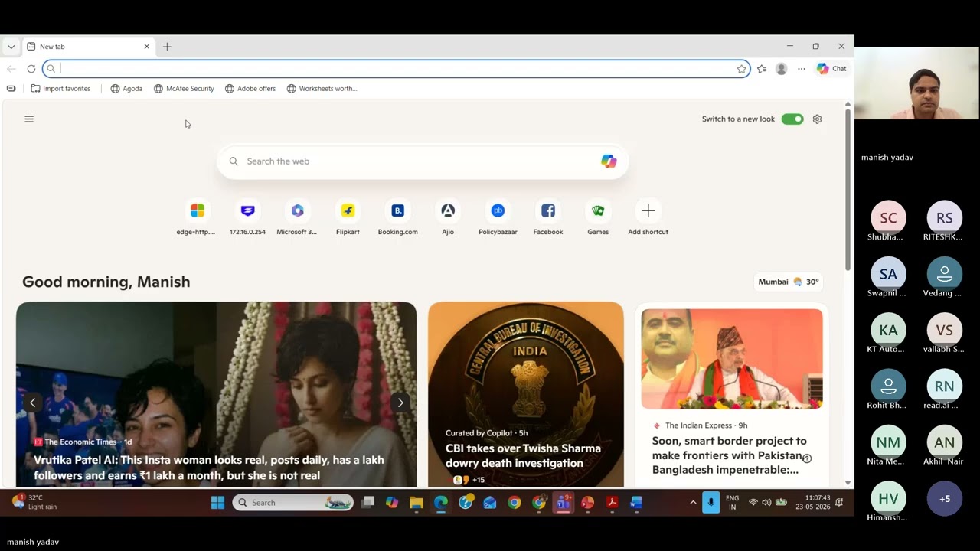The height and width of the screenshot is (551, 980).
Task: Open Microsoft Edge from the taskbar
Action: tap(441, 503)
